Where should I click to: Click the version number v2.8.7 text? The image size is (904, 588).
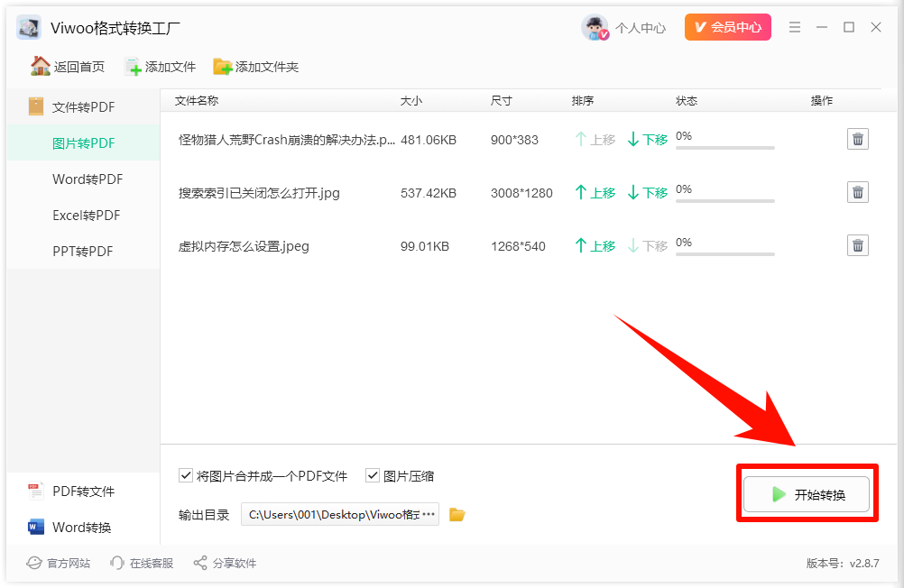coord(863,564)
